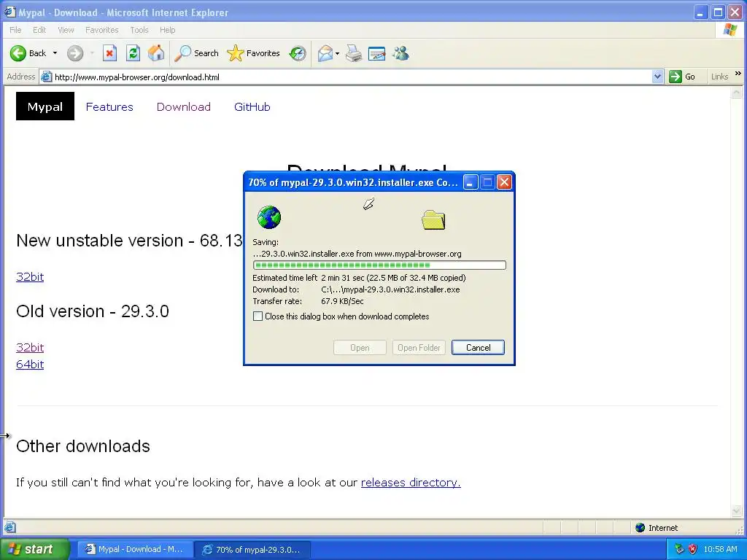Click old version 64bit link
Screen dimensions: 747x560
pos(30,365)
